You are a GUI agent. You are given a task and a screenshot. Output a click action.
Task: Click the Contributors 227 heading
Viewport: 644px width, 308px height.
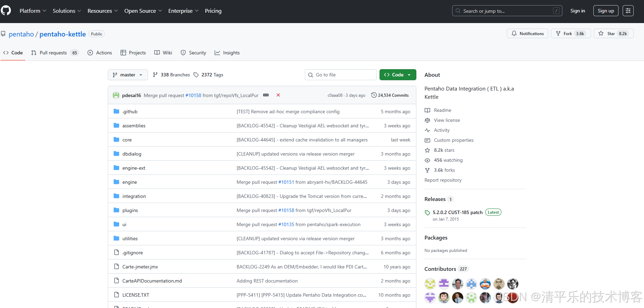(446, 269)
